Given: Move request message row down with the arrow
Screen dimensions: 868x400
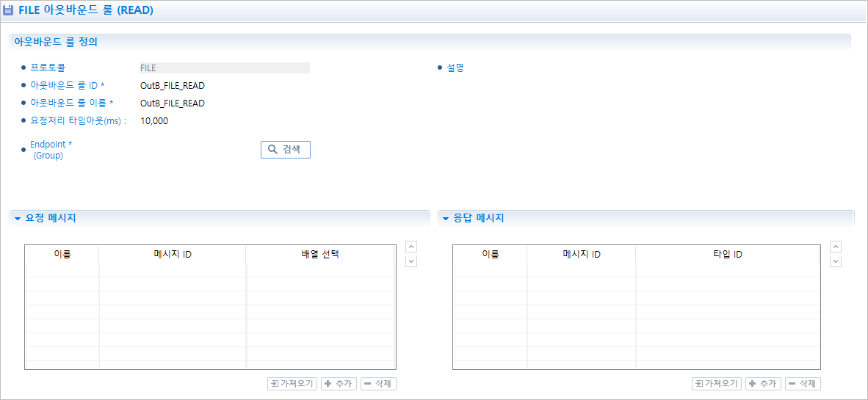Looking at the screenshot, I should (x=411, y=262).
